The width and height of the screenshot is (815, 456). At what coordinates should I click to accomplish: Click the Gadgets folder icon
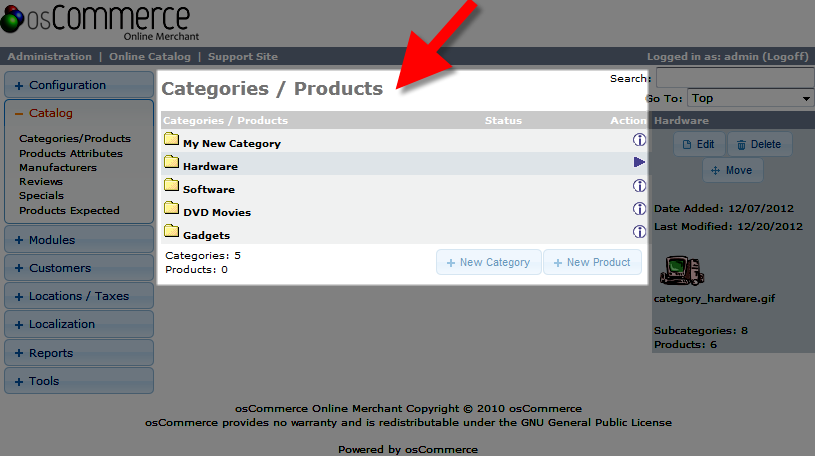[171, 232]
